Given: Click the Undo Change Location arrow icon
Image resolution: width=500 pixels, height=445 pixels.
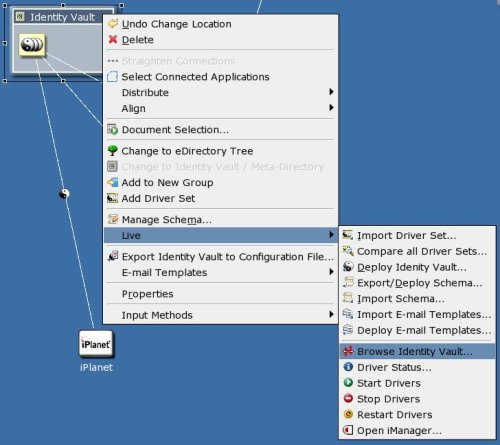Looking at the screenshot, I should coord(113,24).
